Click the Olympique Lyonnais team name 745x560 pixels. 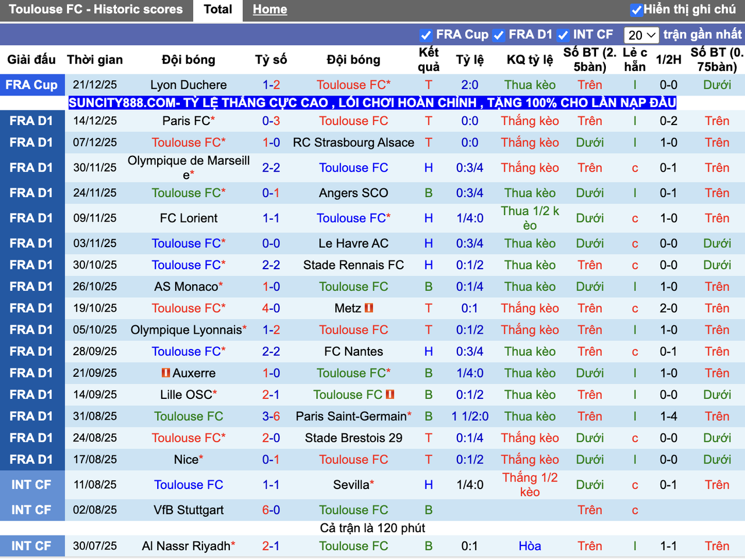(x=186, y=330)
